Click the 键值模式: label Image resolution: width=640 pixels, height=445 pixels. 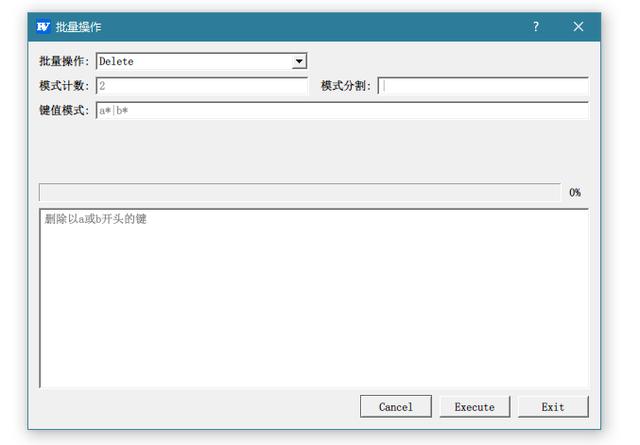pos(64,111)
